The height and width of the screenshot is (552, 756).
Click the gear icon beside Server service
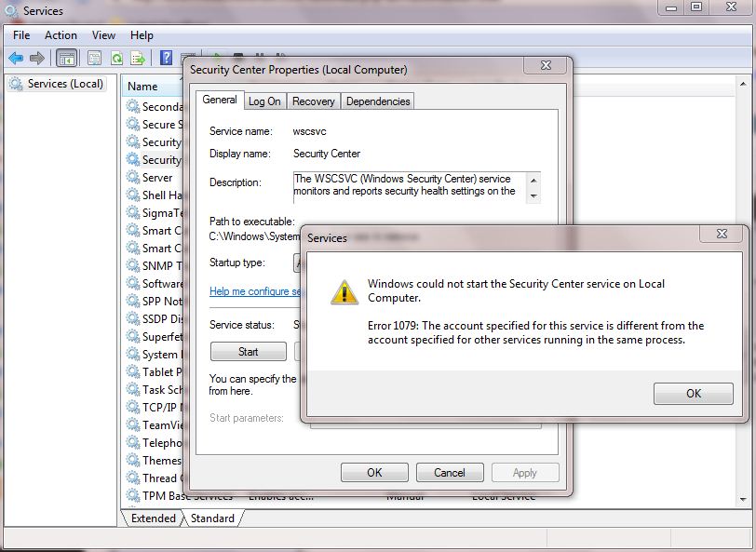click(x=133, y=177)
